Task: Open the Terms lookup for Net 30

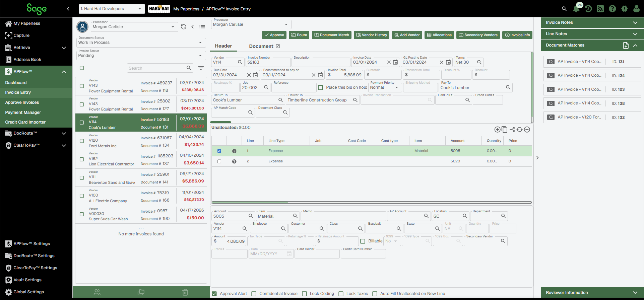Action: point(479,62)
